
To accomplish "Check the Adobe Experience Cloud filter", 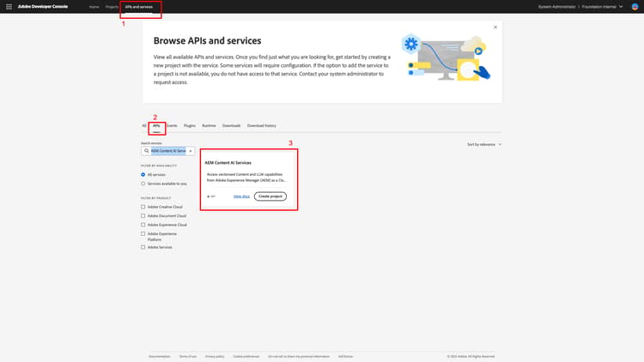I will click(143, 225).
